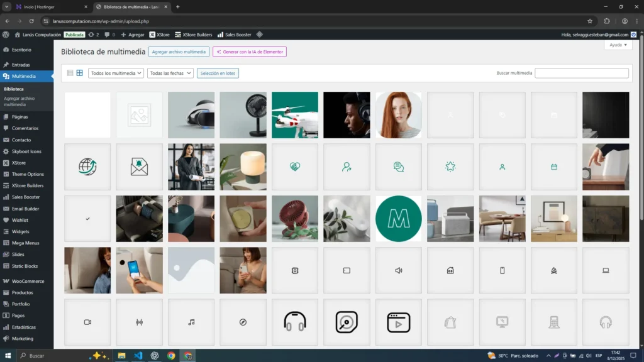Select the envelope bell icon thumbnail
The height and width of the screenshot is (362, 644).
(x=139, y=167)
